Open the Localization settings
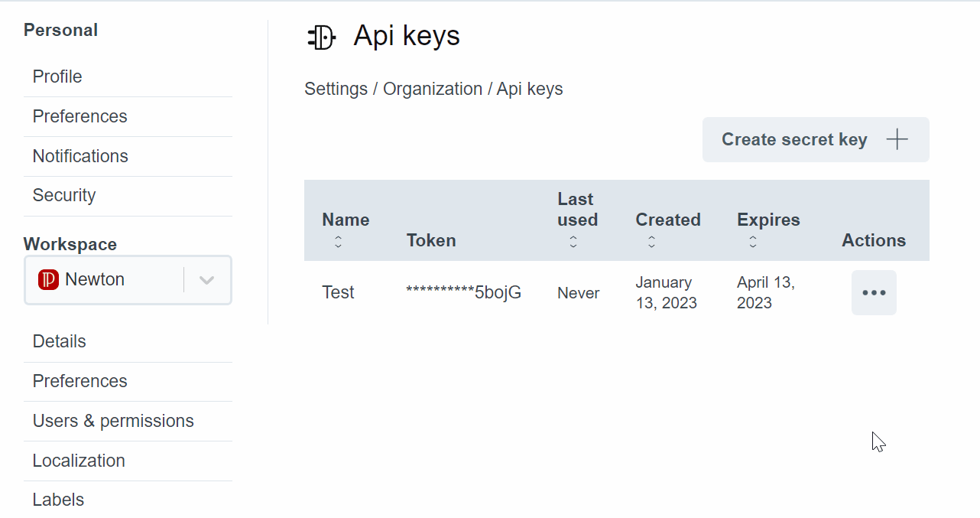 [79, 461]
